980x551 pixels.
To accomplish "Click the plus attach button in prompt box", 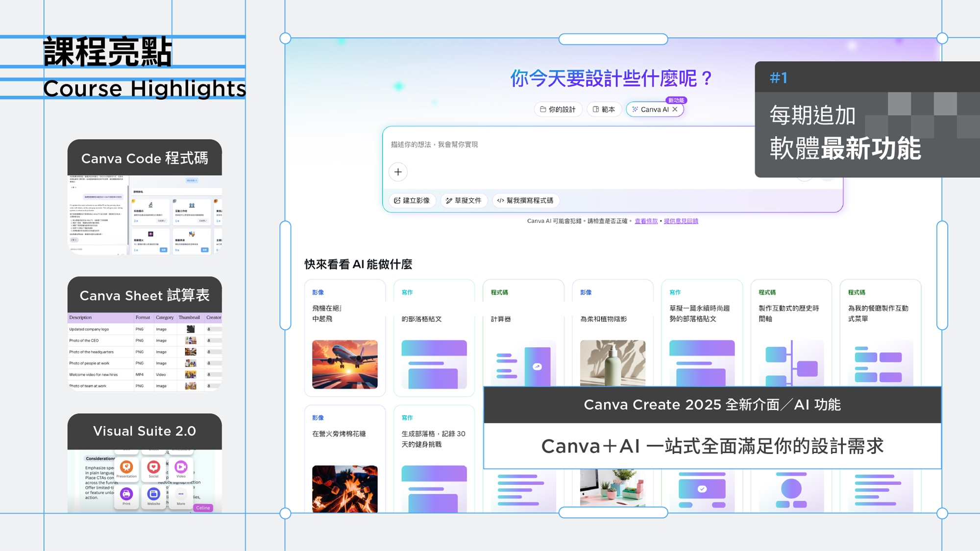I will pos(398,172).
